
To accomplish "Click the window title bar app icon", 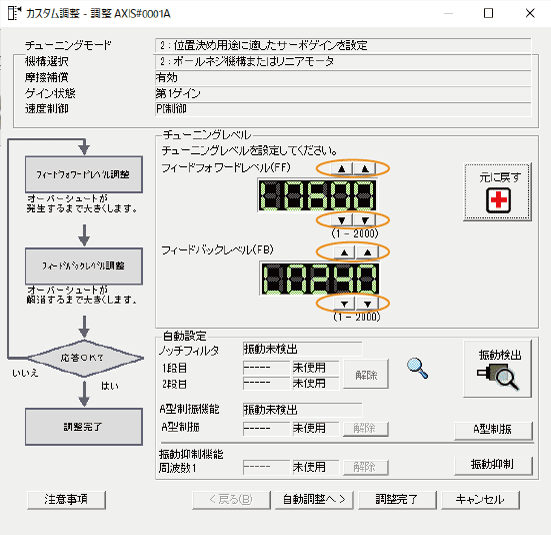I will pyautogui.click(x=14, y=13).
